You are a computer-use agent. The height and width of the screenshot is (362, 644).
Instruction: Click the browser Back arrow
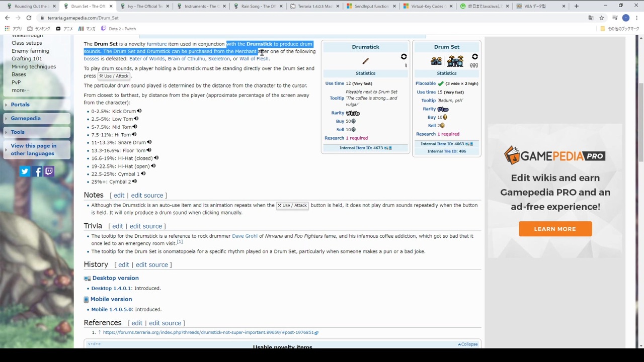click(8, 18)
